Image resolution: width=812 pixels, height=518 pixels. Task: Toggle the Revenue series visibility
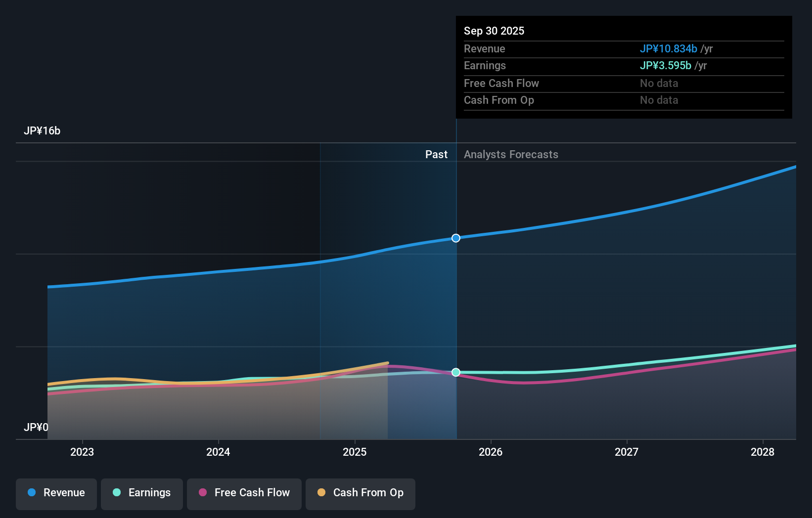pyautogui.click(x=56, y=494)
